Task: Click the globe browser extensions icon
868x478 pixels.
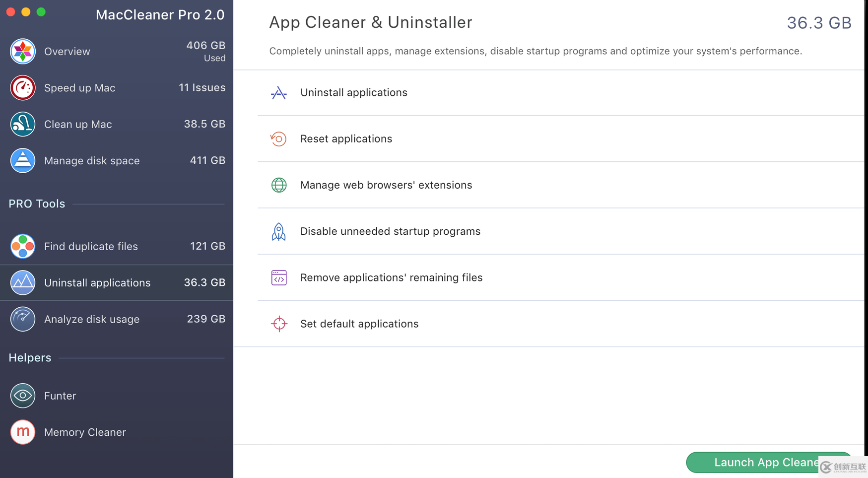Action: coord(279,185)
